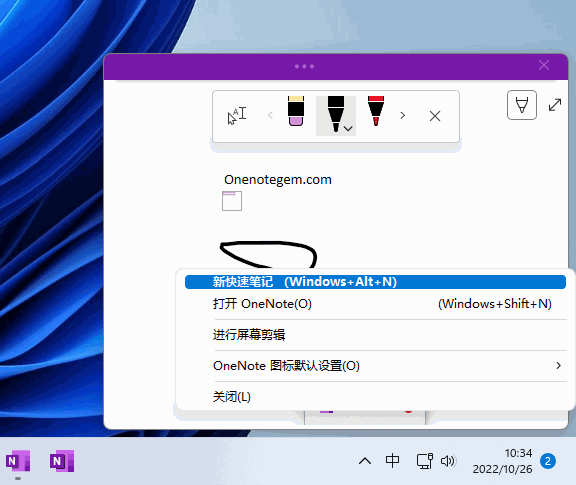Select the text cursor lasso tool
The height and width of the screenshot is (485, 576).
(x=237, y=116)
